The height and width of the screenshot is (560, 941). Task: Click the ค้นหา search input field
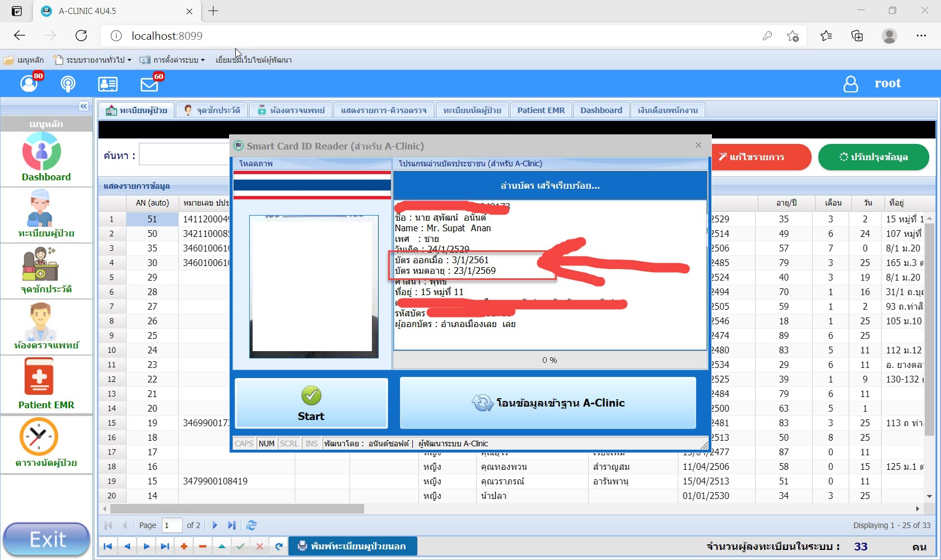point(184,155)
